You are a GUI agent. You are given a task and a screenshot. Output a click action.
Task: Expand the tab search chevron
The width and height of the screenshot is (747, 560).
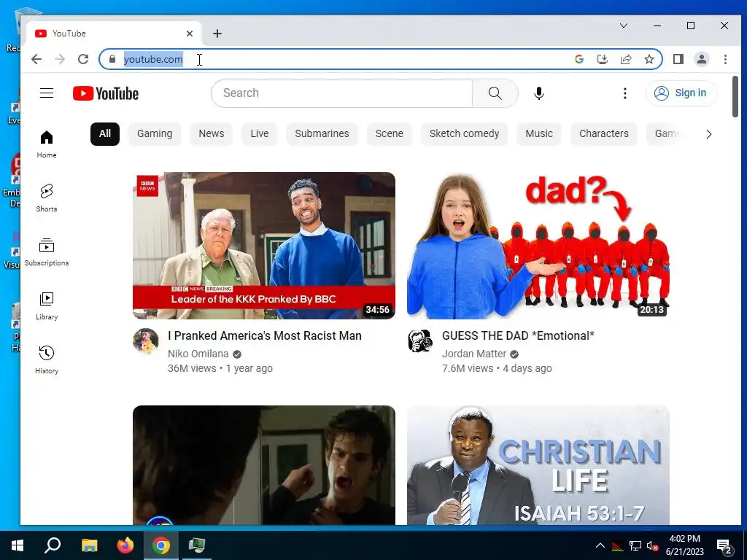click(624, 26)
